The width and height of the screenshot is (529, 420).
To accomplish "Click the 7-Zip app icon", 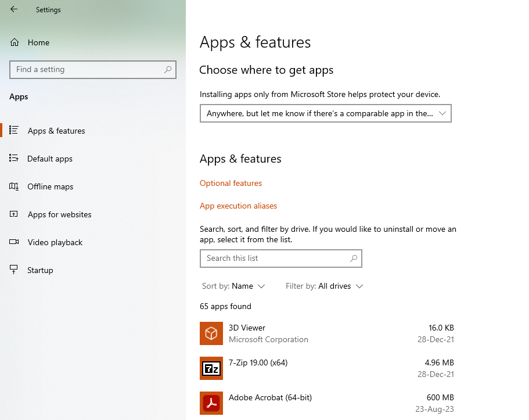I will coord(211,368).
